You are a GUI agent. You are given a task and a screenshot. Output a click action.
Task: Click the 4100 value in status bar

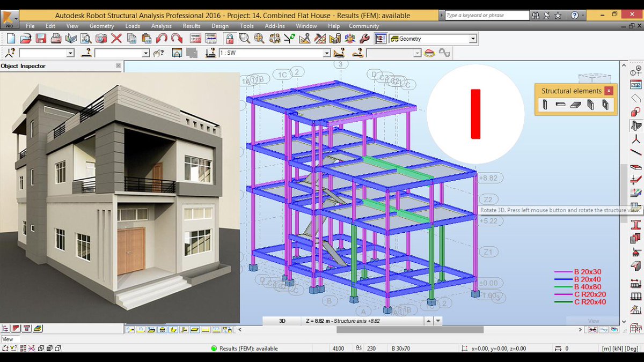pyautogui.click(x=338, y=349)
